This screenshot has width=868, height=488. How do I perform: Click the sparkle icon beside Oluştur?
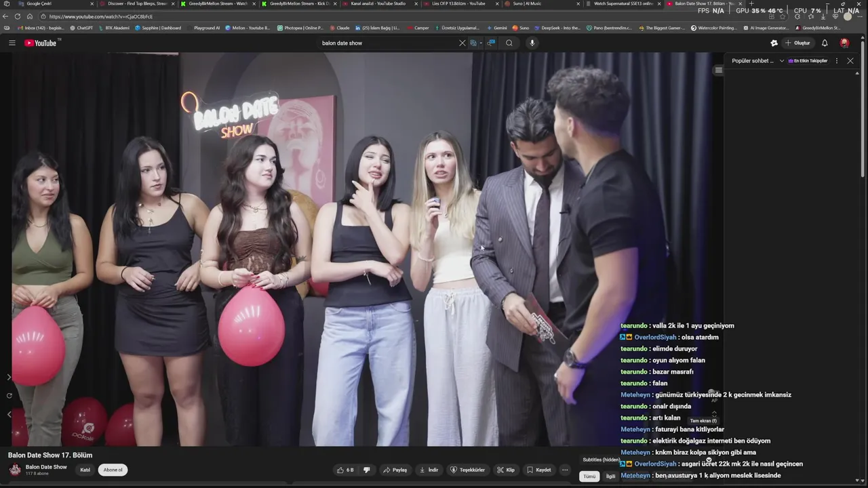774,43
